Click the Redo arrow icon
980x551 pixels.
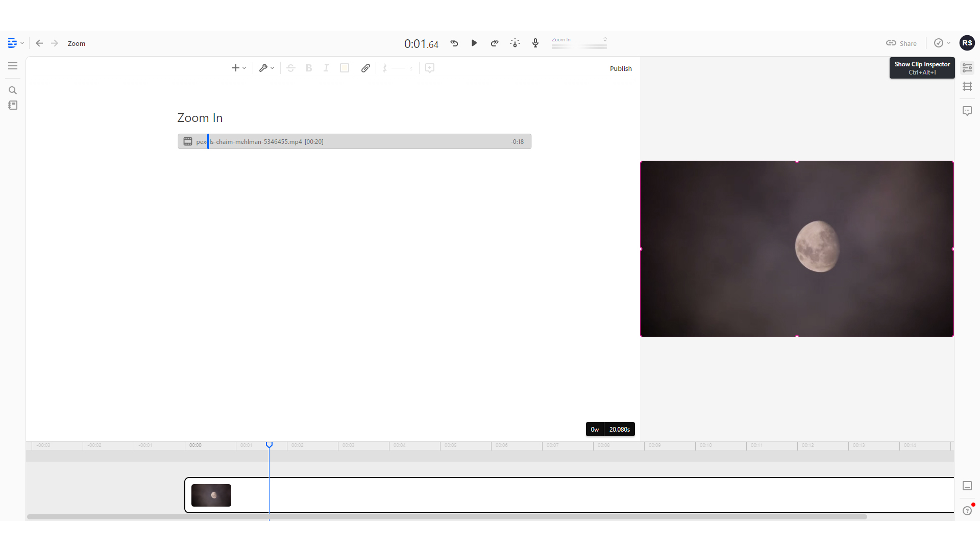pyautogui.click(x=494, y=43)
